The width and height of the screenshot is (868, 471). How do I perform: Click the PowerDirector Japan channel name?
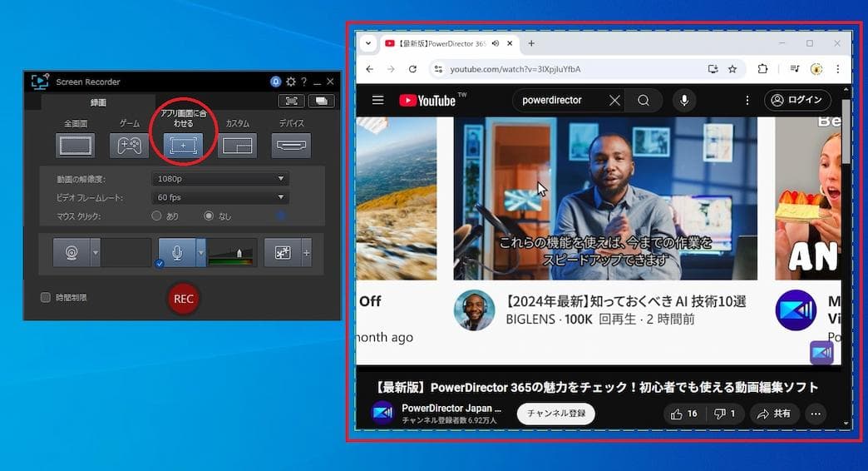coord(451,408)
